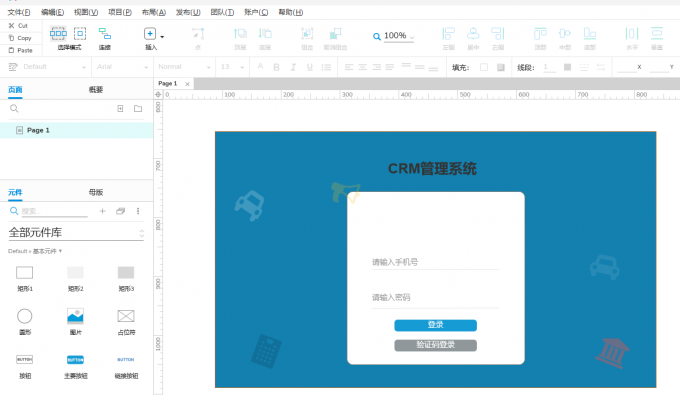Align center with 居中 icon
The image size is (680, 395).
coord(473,33)
